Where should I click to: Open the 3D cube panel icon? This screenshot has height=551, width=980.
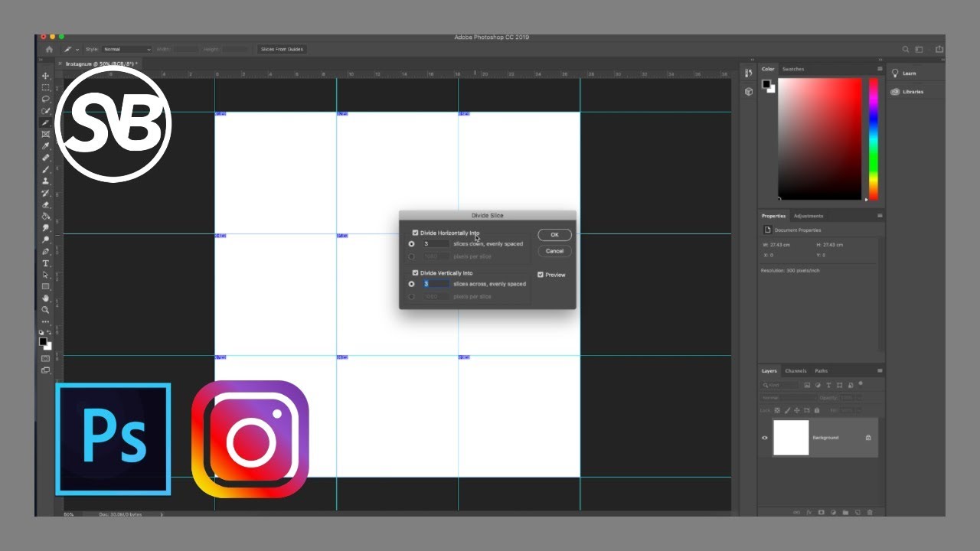pyautogui.click(x=749, y=91)
